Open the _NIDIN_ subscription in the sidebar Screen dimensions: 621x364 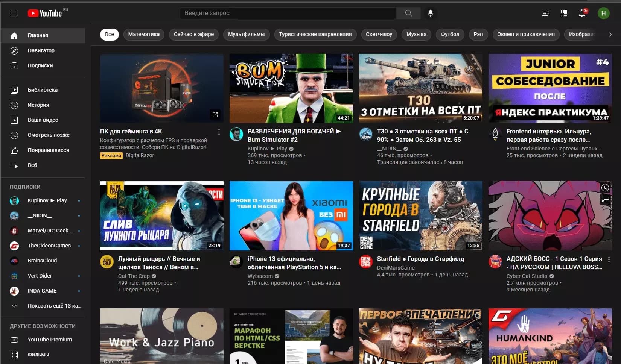pos(43,216)
